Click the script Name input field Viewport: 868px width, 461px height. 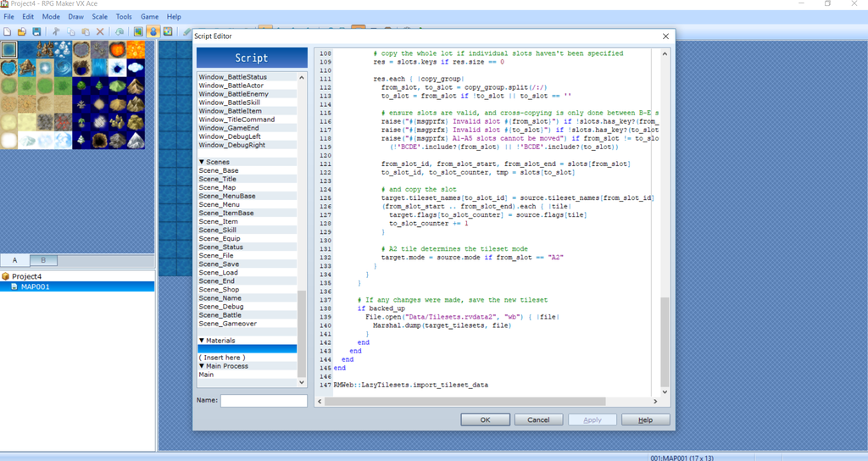pos(264,400)
